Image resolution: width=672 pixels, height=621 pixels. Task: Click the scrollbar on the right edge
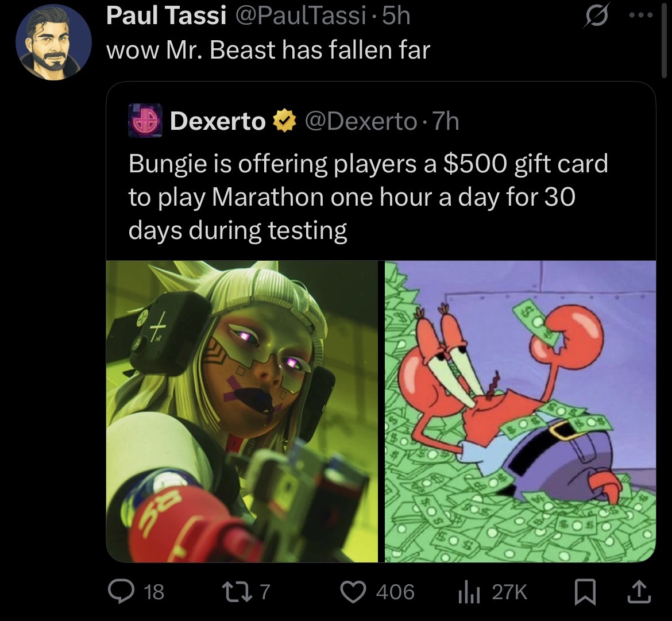click(x=664, y=38)
